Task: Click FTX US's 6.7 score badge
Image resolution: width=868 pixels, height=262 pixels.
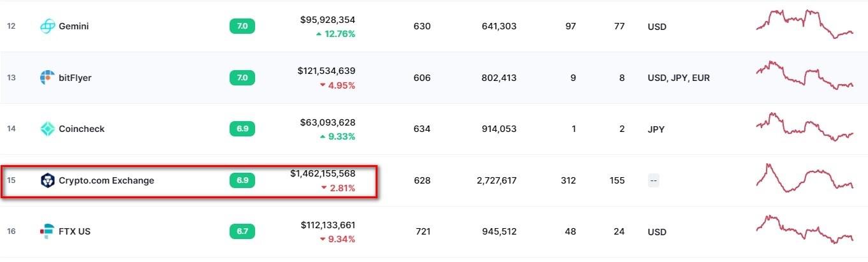Action: point(242,231)
